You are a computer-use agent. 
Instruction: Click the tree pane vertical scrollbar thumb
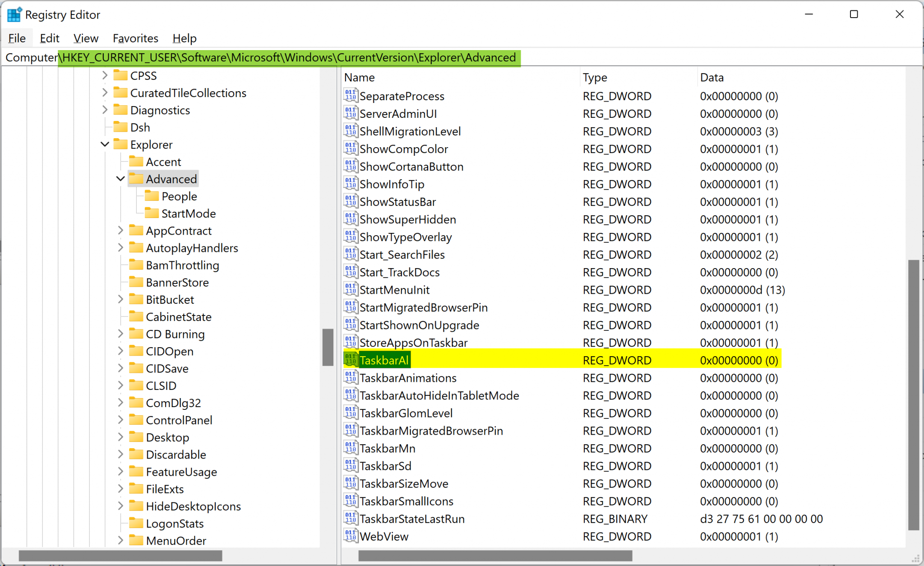click(x=328, y=347)
